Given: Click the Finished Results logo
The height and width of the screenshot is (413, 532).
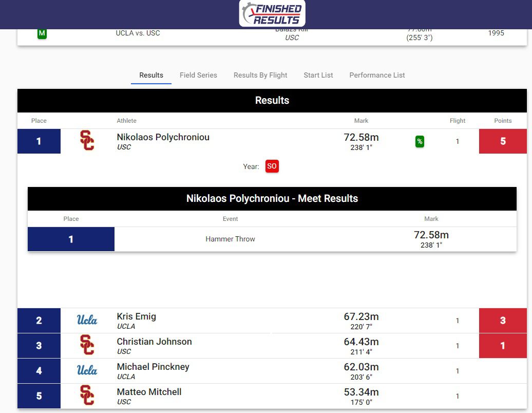Looking at the screenshot, I should pyautogui.click(x=272, y=13).
